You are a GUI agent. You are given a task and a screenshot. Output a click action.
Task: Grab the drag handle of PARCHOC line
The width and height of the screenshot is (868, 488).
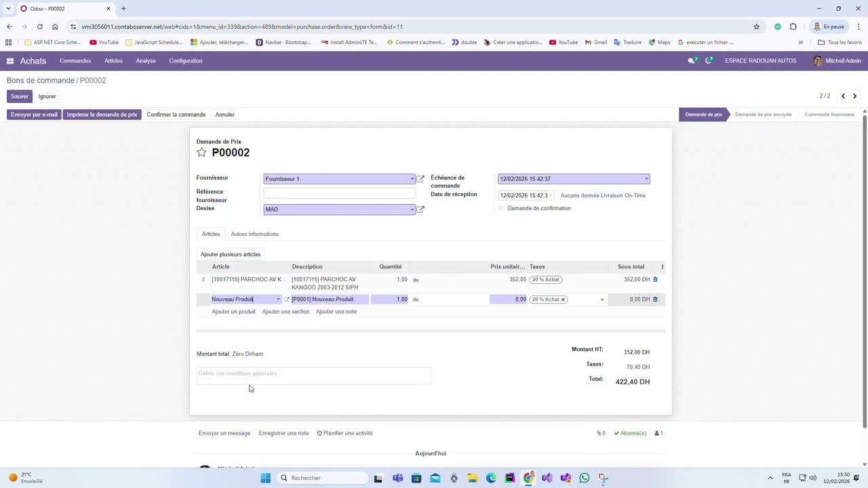point(203,279)
